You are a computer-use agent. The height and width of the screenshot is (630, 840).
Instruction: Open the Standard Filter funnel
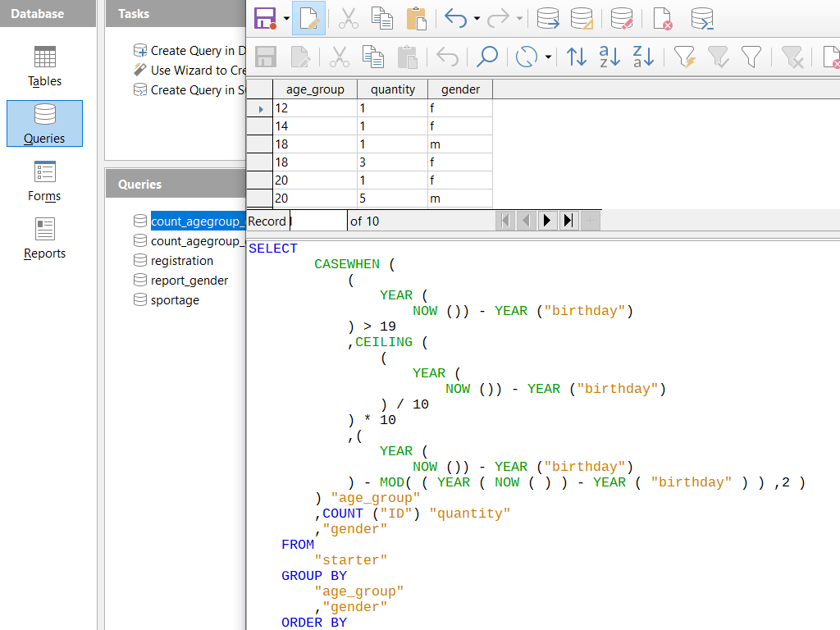tap(751, 57)
